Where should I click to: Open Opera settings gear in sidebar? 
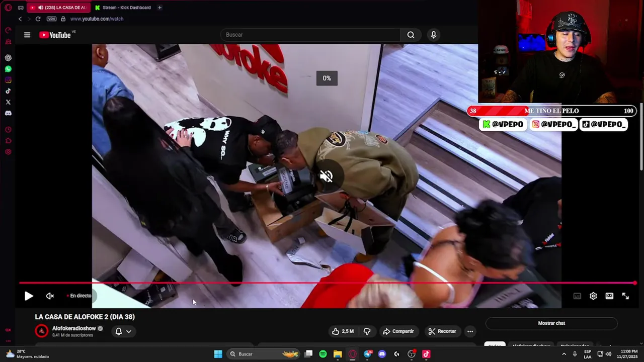click(8, 152)
